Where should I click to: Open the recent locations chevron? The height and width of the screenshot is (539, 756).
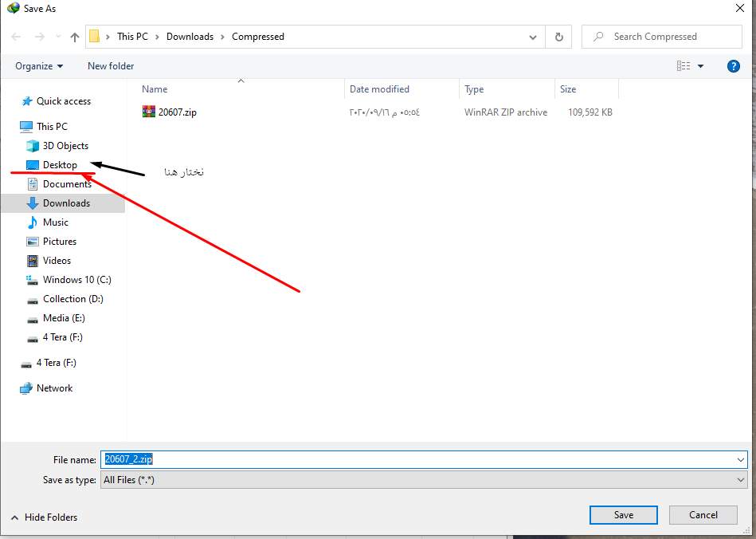(58, 37)
